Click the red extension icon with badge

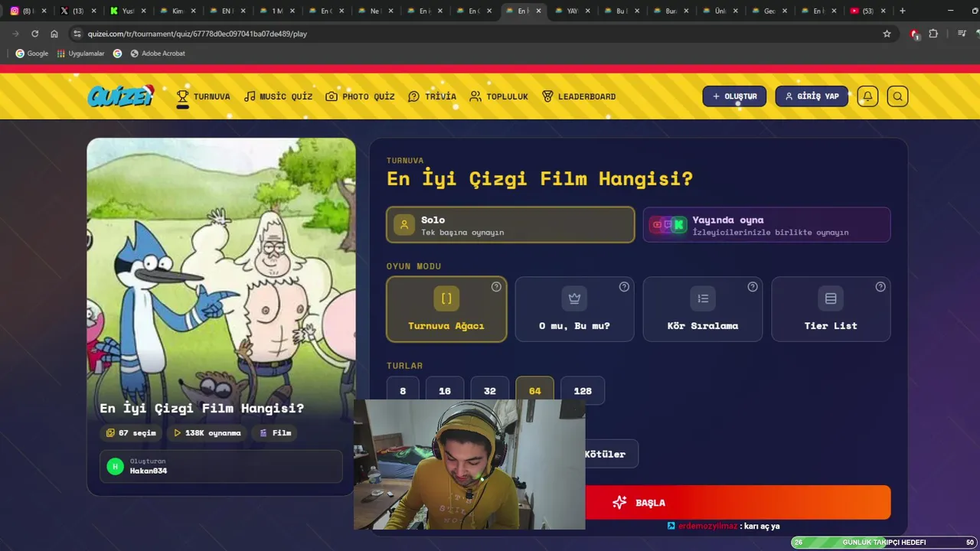[x=914, y=34]
